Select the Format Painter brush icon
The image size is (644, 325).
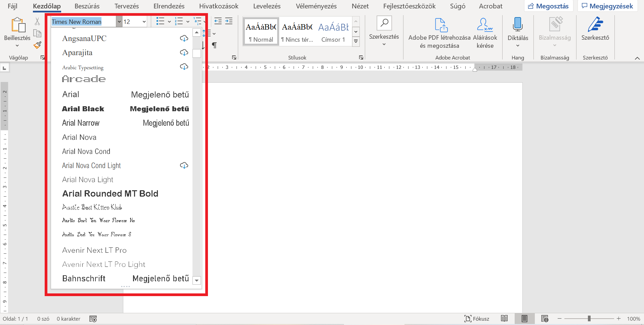point(37,45)
